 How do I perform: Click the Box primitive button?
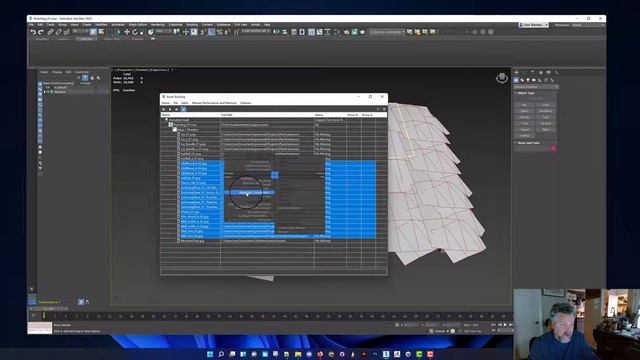pyautogui.click(x=524, y=105)
